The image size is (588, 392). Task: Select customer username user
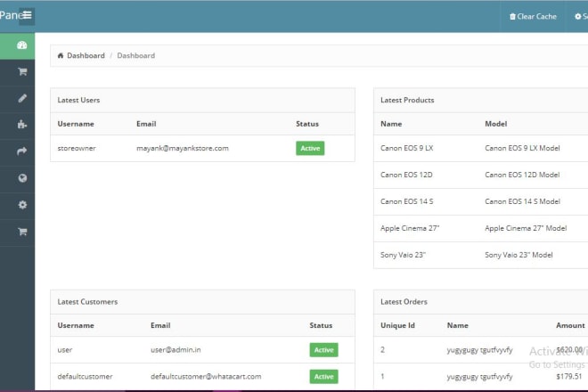pos(65,350)
